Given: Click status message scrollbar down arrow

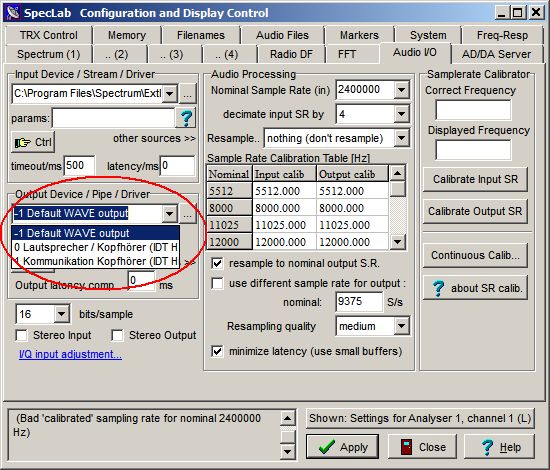Looking at the screenshot, I should click(287, 451).
